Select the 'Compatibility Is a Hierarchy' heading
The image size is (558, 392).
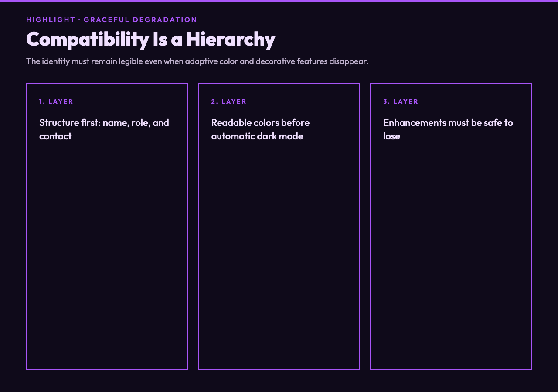coord(150,39)
